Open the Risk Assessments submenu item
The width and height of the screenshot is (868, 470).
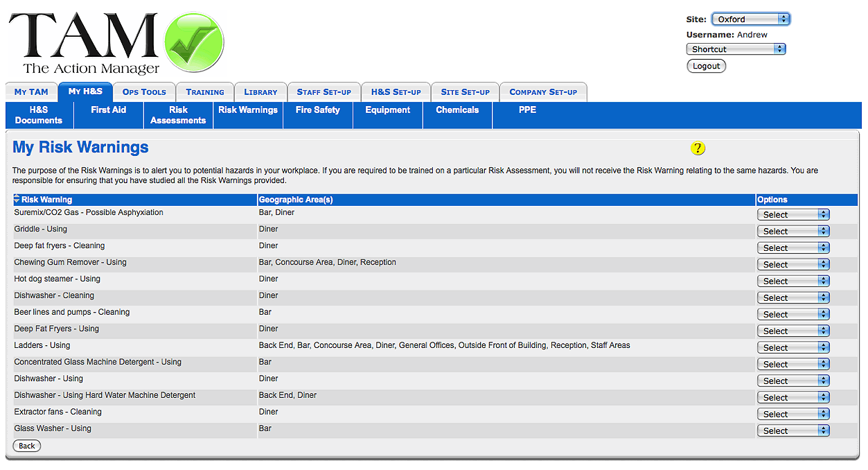coord(178,115)
